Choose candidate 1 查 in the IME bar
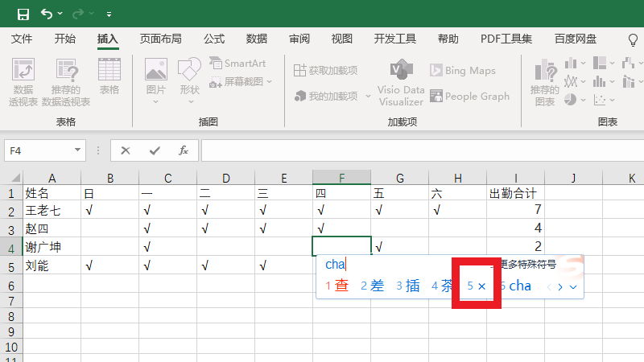Image resolution: width=644 pixels, height=362 pixels. (337, 286)
